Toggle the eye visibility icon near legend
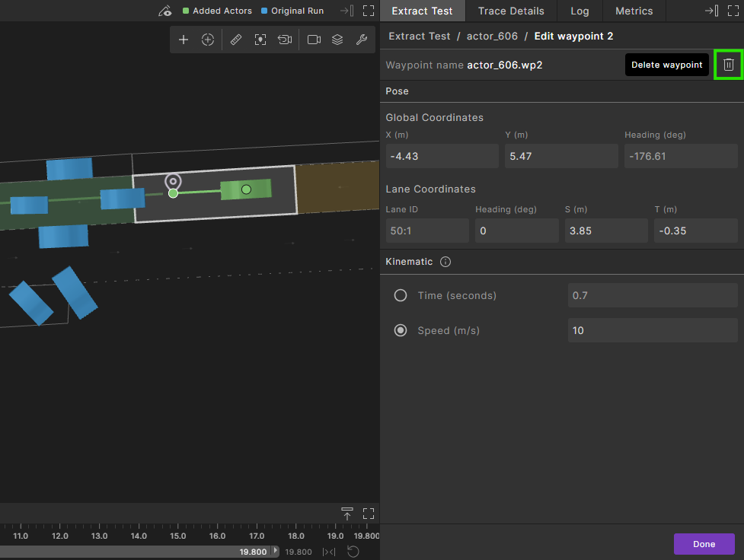The width and height of the screenshot is (744, 560). 165,11
